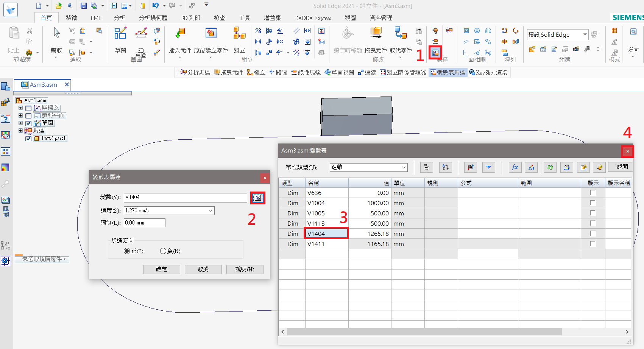Open variable table picker beside variable field

[x=257, y=198]
